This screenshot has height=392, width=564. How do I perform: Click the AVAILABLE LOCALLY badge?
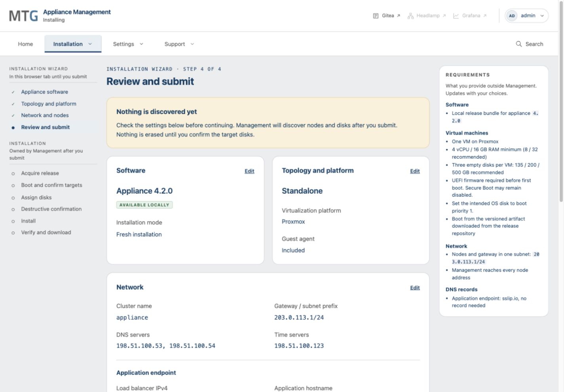(144, 205)
